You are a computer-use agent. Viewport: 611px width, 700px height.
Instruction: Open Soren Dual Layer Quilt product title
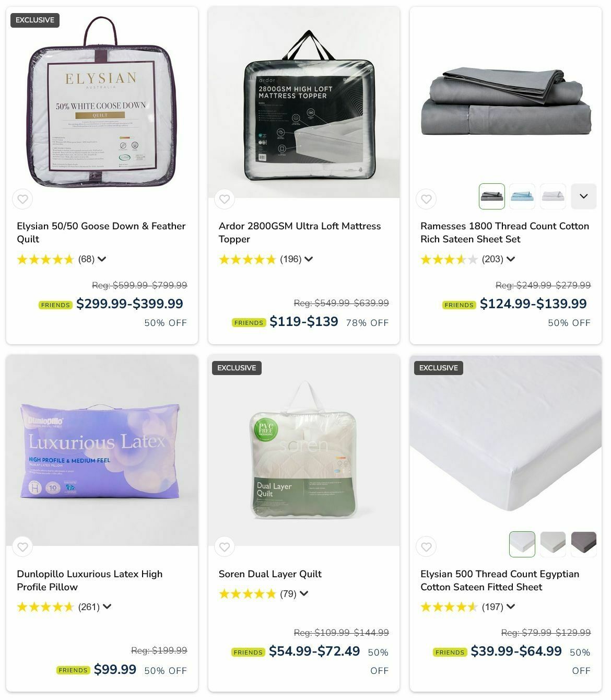click(x=270, y=574)
